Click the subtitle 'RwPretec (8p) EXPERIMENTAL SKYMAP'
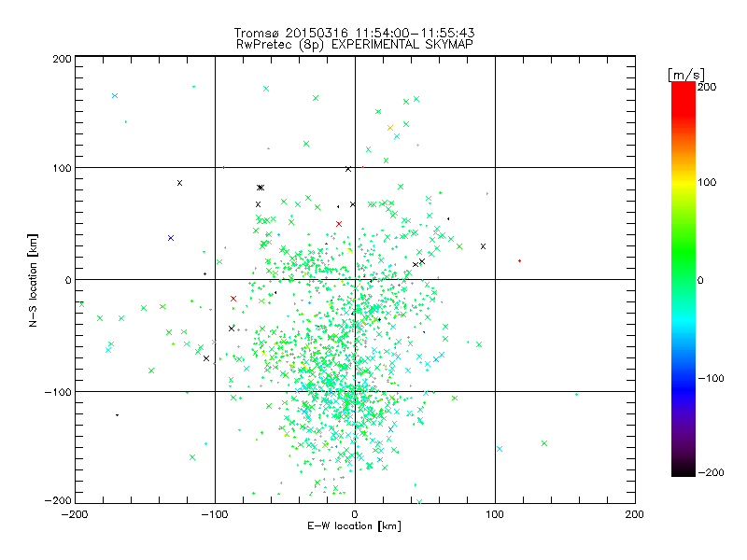This screenshot has width=747, height=560. tap(355, 44)
